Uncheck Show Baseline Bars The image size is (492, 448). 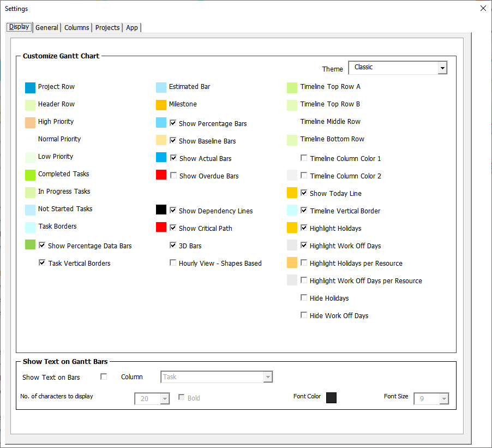pyautogui.click(x=173, y=140)
